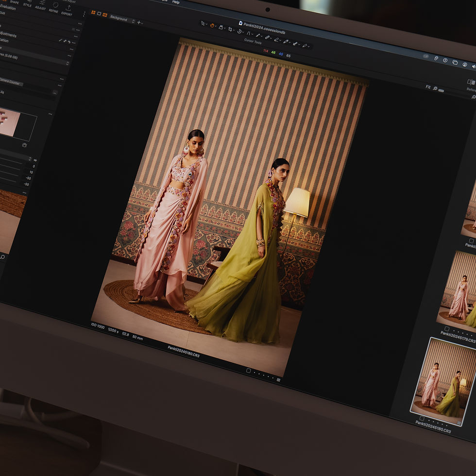Tick color tag checkbox below main viewer image
Image resolution: width=476 pixels, height=476 pixels.
tap(248, 370)
